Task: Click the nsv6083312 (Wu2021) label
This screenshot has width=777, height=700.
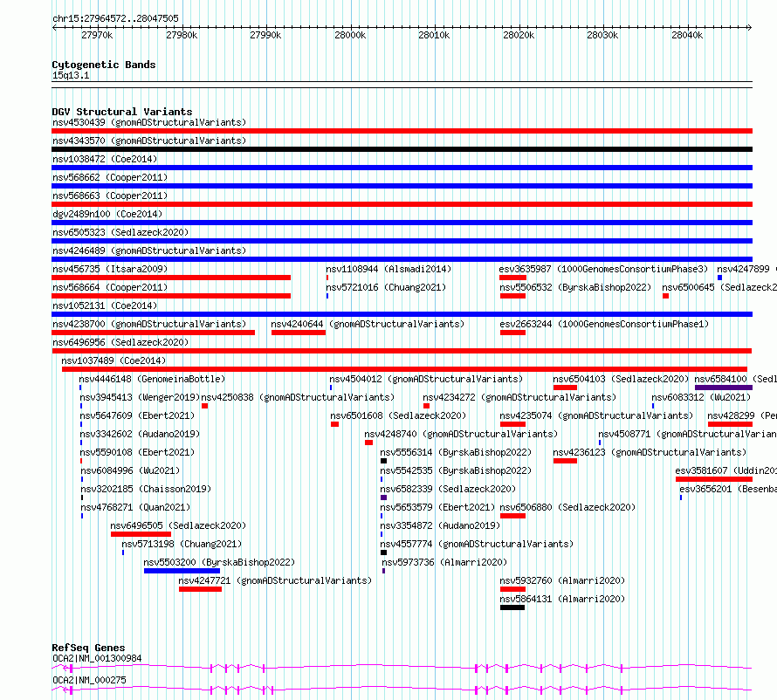Action: (701, 397)
